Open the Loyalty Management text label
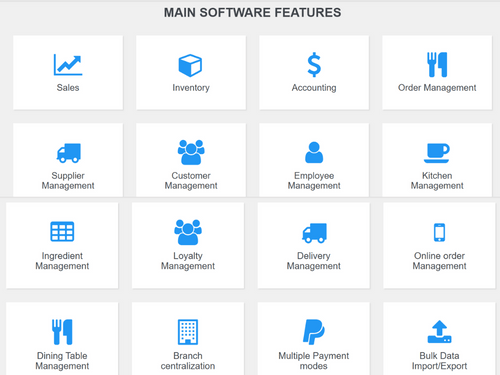500x375 pixels. [188, 261]
